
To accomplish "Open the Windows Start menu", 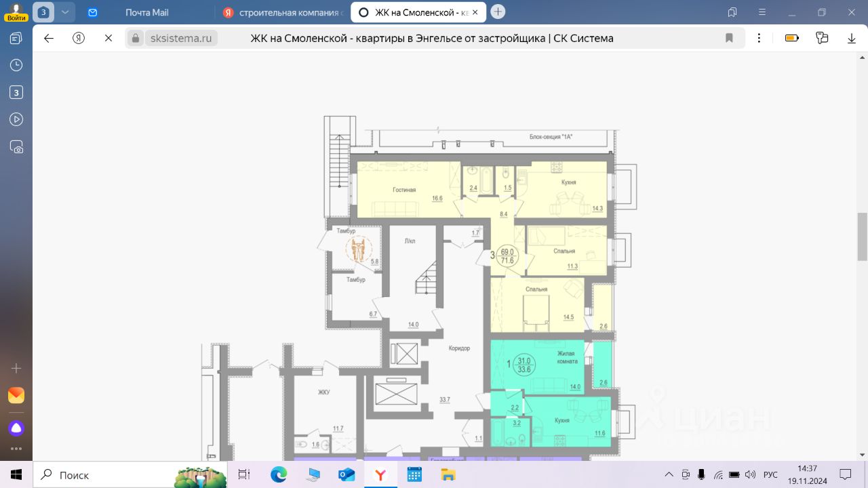I will pos(16,474).
